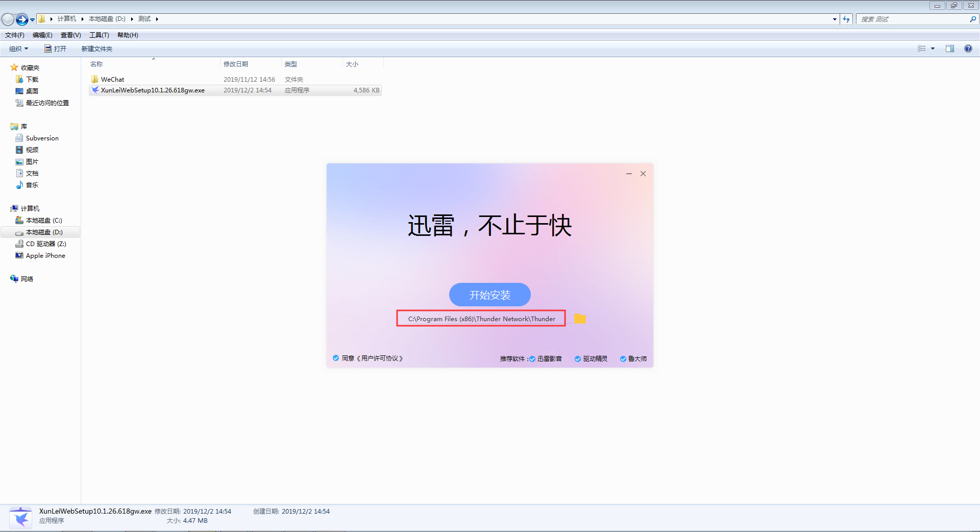Screen dimensions: 980x532
Task: Open the preview pane icon on the toolbar
Action: [x=949, y=49]
